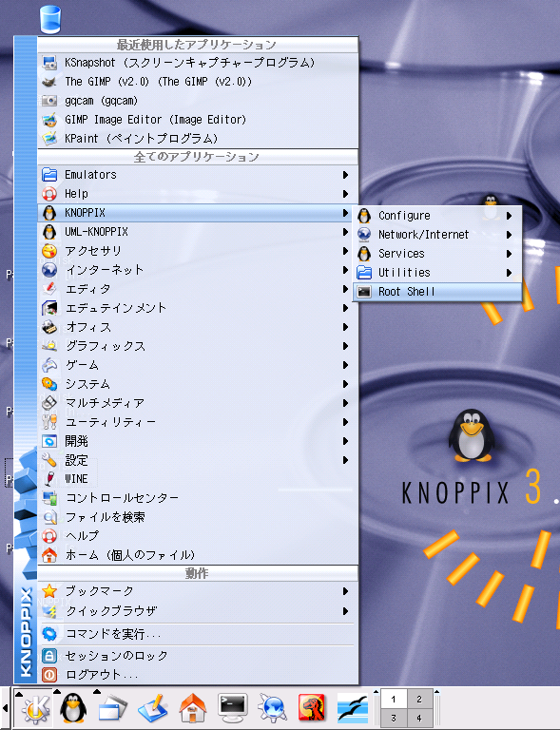560x730 pixels.
Task: Choose コマンドを実行... entry
Action: point(198,634)
